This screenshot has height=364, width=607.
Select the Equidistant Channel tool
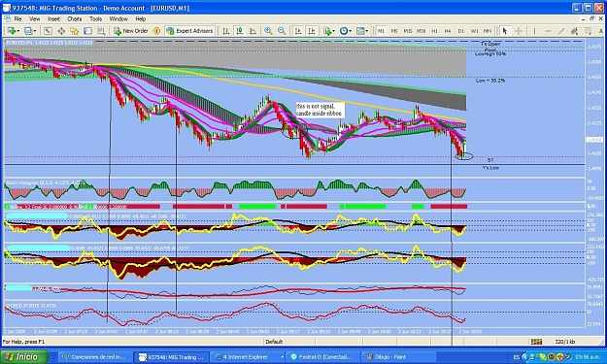pos(575,31)
